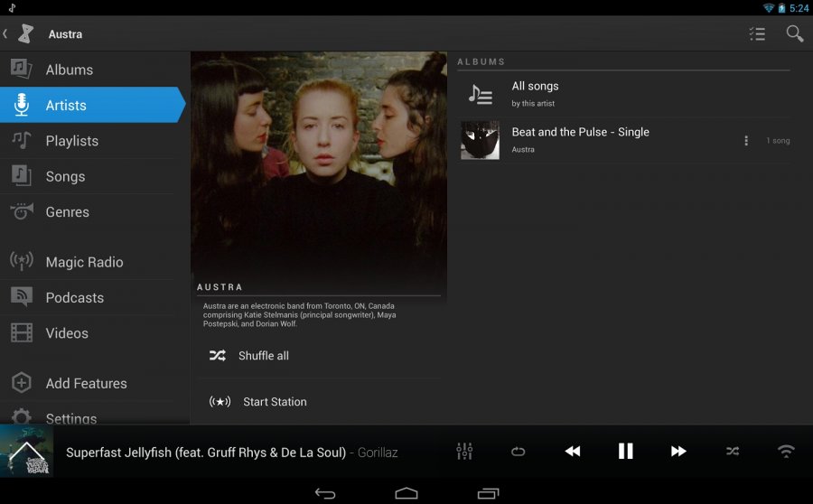Click the station star icon beside Start Station
The height and width of the screenshot is (504, 813).
[220, 401]
